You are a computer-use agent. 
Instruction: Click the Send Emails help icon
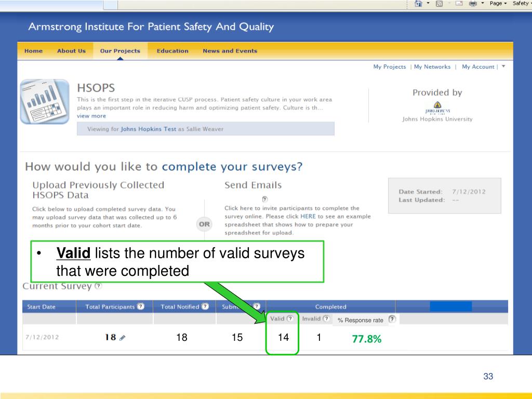point(264,199)
